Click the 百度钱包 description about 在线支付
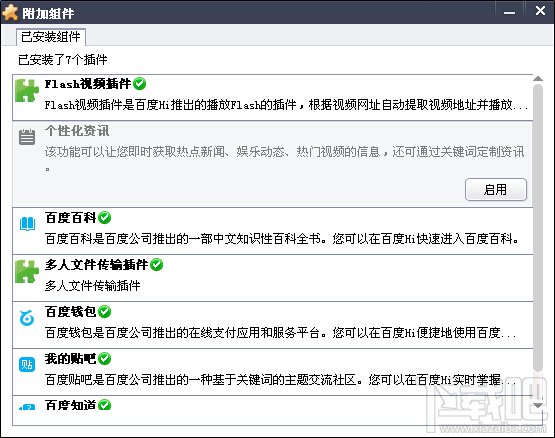 coord(281,333)
